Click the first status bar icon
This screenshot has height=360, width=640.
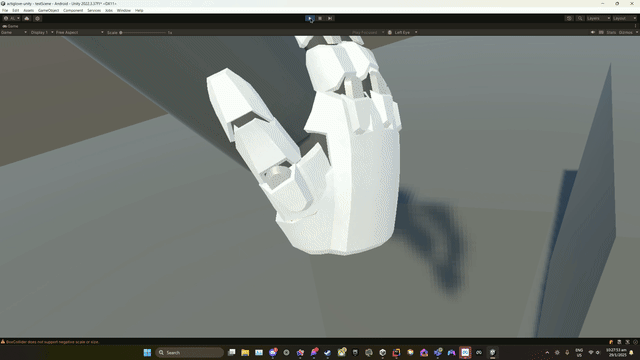611,342
